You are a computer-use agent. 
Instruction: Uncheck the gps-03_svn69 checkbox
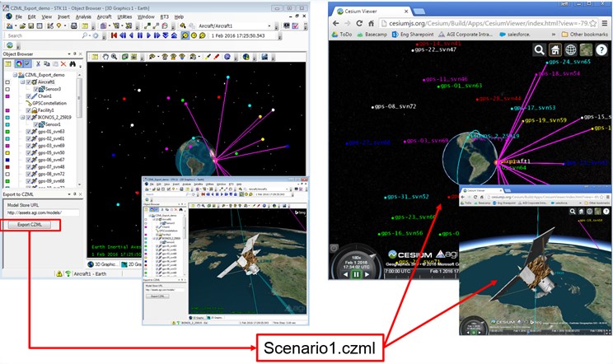29,146
